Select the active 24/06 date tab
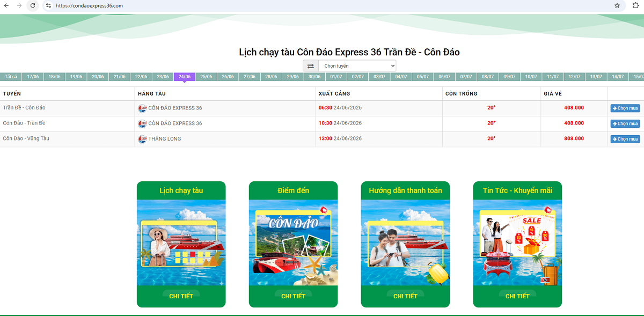The image size is (644, 316). pos(185,77)
